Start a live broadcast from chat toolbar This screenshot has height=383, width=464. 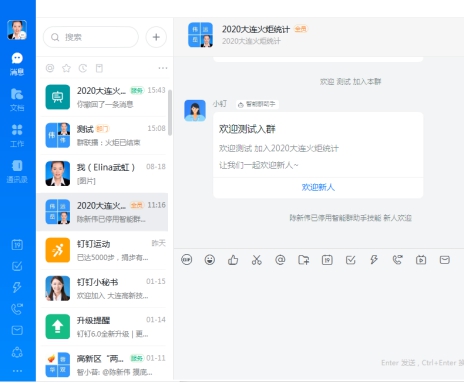coord(421,260)
